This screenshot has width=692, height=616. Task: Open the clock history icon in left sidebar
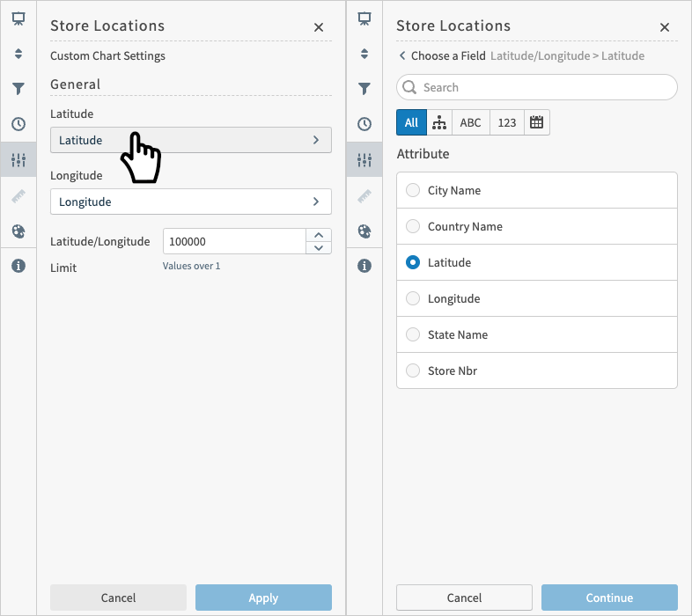pyautogui.click(x=18, y=124)
